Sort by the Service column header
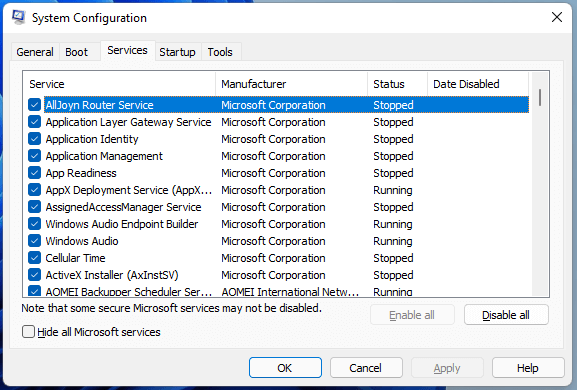 coord(119,84)
